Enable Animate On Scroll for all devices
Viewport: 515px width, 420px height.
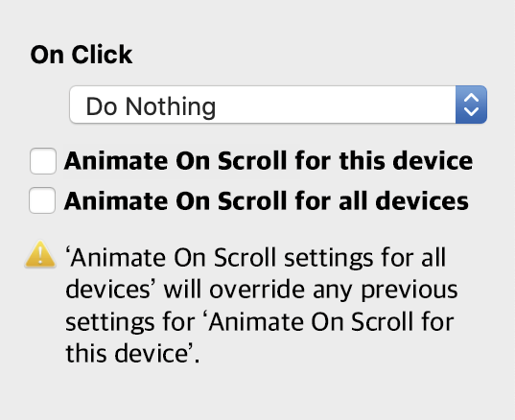(x=42, y=200)
